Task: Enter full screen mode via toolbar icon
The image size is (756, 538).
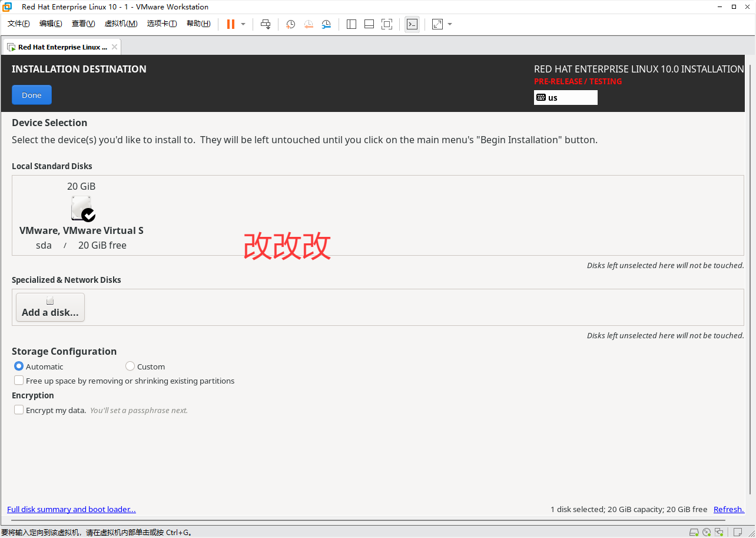Action: pyautogui.click(x=387, y=24)
